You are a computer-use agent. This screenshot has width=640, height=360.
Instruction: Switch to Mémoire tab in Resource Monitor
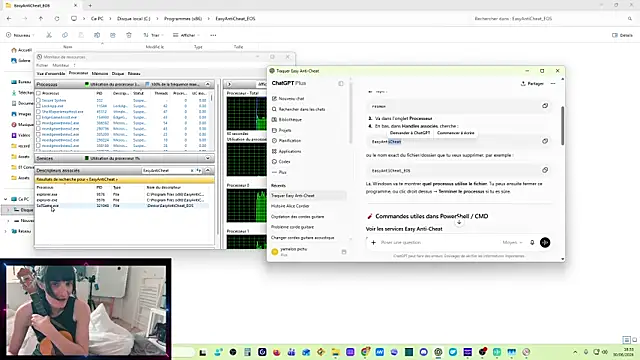pos(100,73)
